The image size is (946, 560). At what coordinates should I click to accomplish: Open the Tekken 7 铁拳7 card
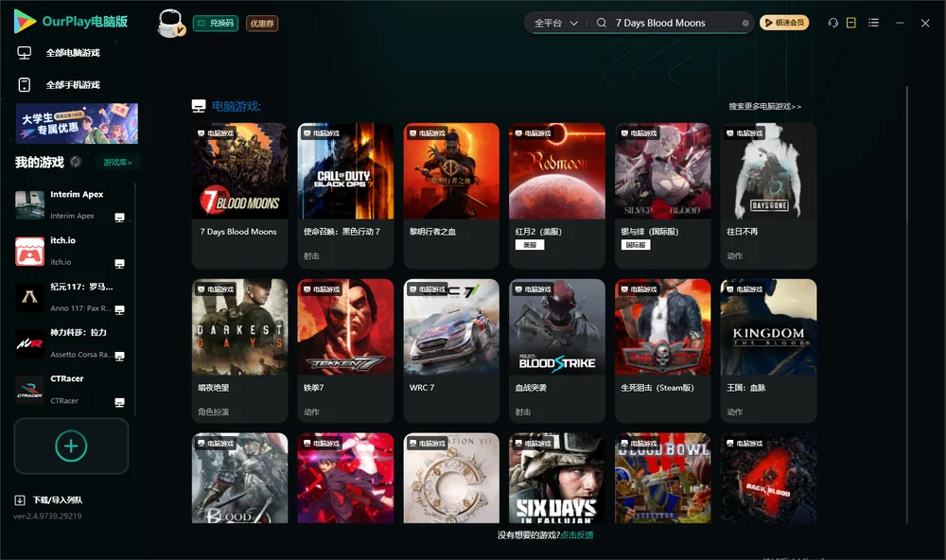point(345,351)
